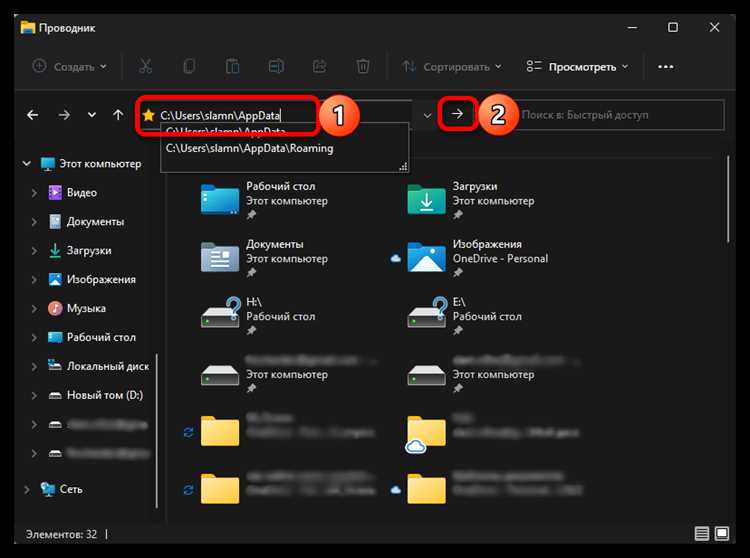750x558 pixels.
Task: Open recent locations chevron dropdown
Action: [91, 115]
